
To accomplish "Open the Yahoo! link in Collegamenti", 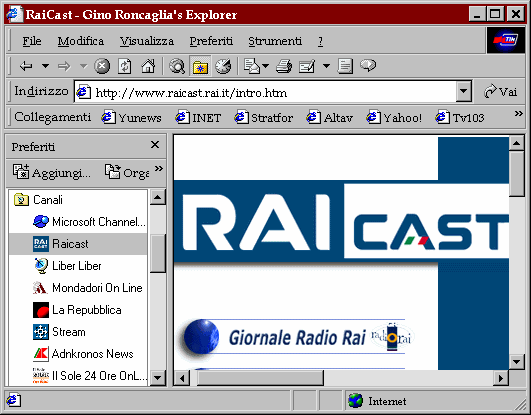I will (394, 118).
